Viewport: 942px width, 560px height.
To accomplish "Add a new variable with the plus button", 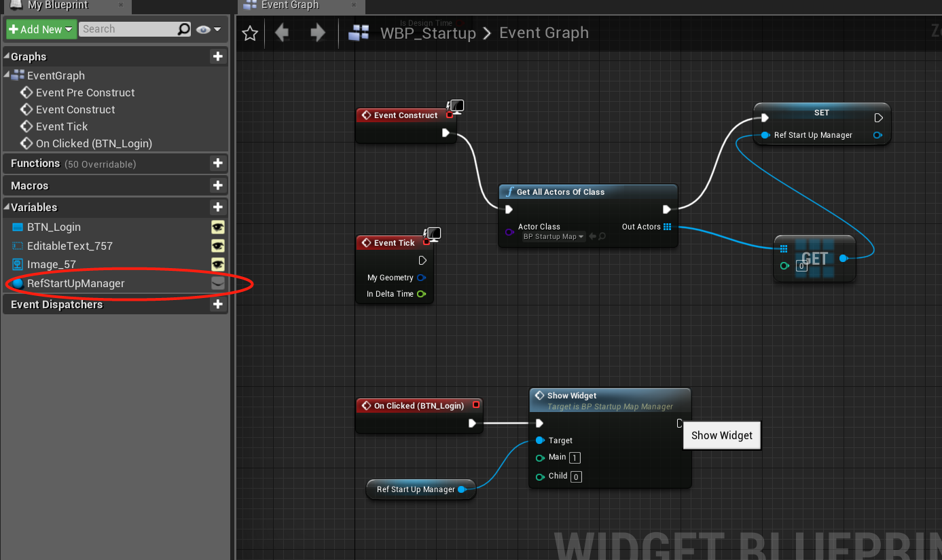I will [218, 207].
